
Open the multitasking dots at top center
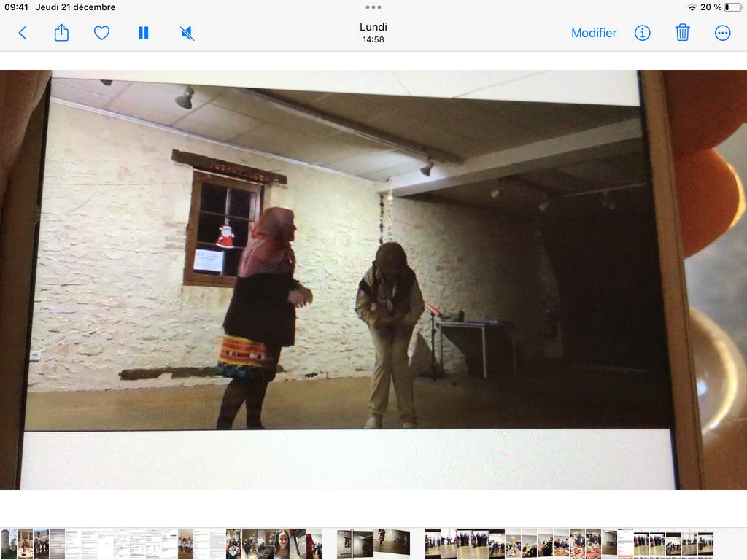tap(373, 7)
